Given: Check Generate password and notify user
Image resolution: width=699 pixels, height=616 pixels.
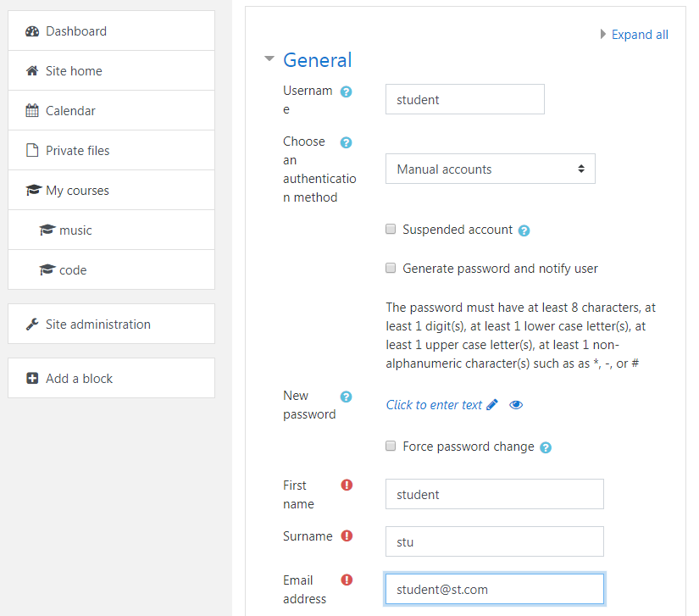Looking at the screenshot, I should [391, 268].
